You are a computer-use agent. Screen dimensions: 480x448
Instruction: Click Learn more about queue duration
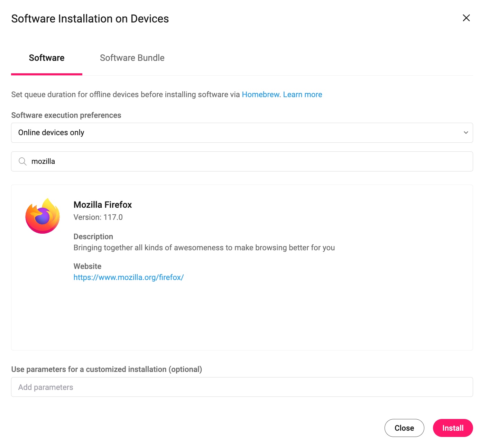[x=302, y=94]
